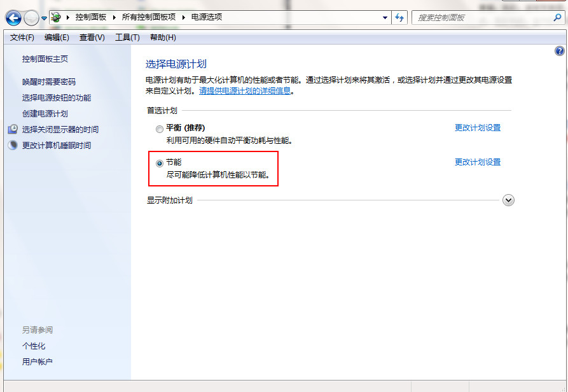
Task: Click the control panel icon in address bar
Action: [x=56, y=17]
